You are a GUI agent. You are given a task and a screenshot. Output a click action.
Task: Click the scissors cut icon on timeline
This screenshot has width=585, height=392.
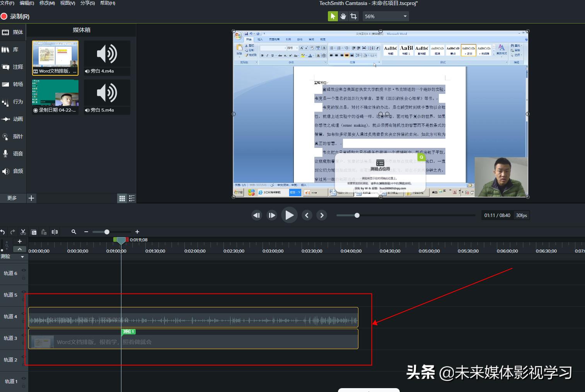(23, 232)
